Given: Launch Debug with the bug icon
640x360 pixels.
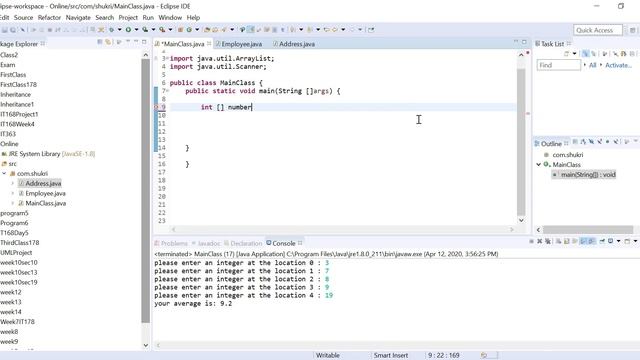Looking at the screenshot, I should [111, 29].
